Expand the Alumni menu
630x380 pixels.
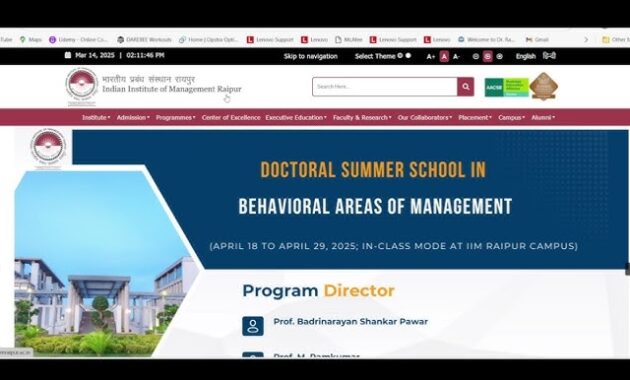coord(543,118)
